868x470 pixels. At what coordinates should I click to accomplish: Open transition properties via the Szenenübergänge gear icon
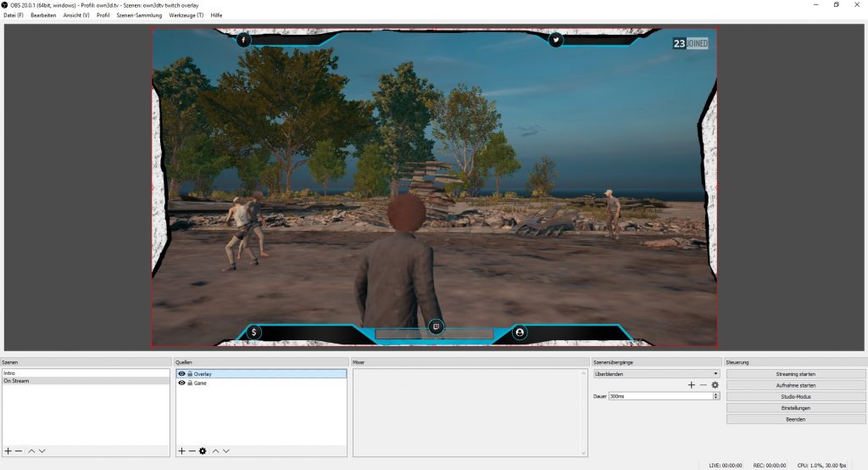coord(715,385)
